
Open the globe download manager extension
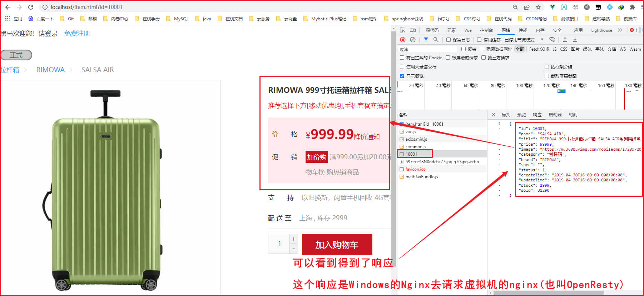[x=621, y=7]
